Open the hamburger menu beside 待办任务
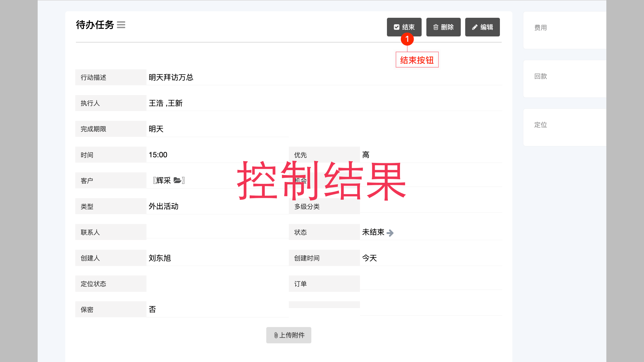The height and width of the screenshot is (362, 644). [x=121, y=25]
